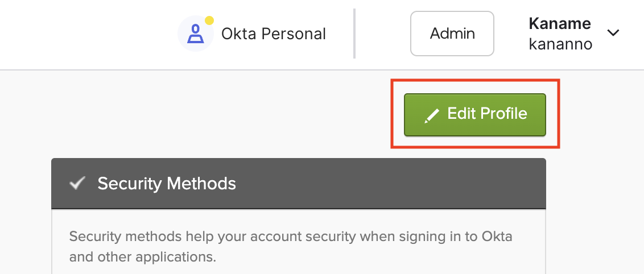Click the pencil icon in Edit Profile
This screenshot has width=644, height=274.
(432, 115)
